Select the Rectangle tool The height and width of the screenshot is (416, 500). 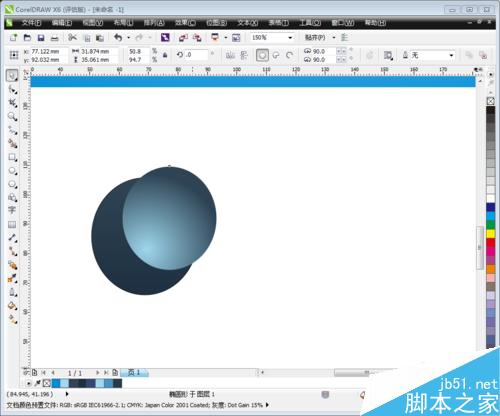coord(13,157)
